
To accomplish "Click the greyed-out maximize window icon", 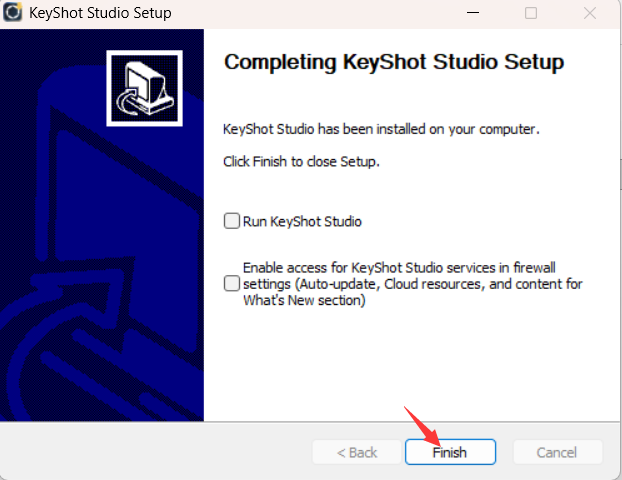I will [x=531, y=13].
